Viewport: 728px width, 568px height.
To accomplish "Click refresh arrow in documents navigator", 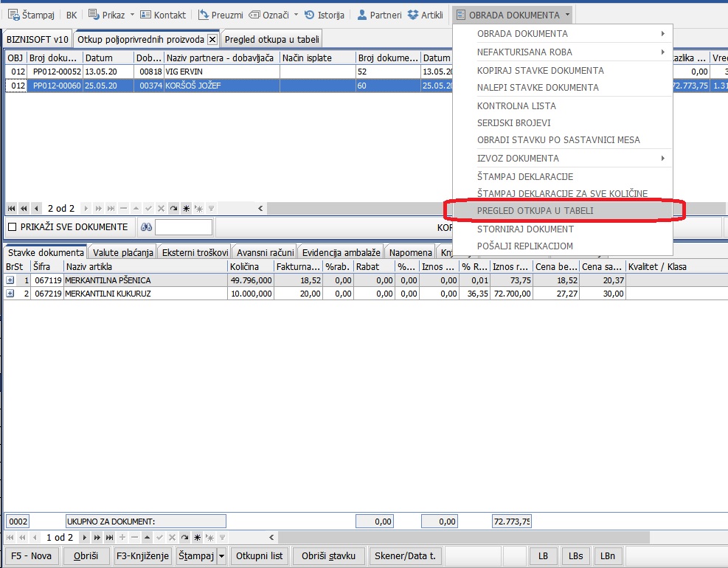I will coord(173,209).
